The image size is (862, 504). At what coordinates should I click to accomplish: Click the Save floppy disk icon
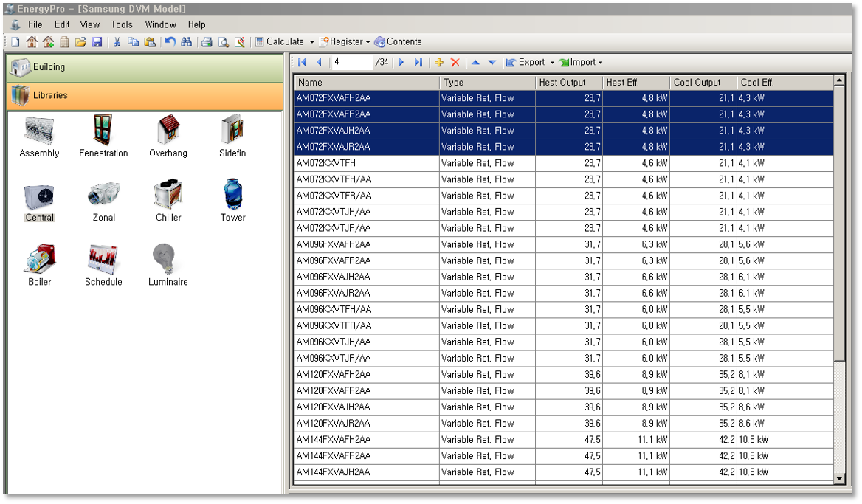tap(97, 42)
